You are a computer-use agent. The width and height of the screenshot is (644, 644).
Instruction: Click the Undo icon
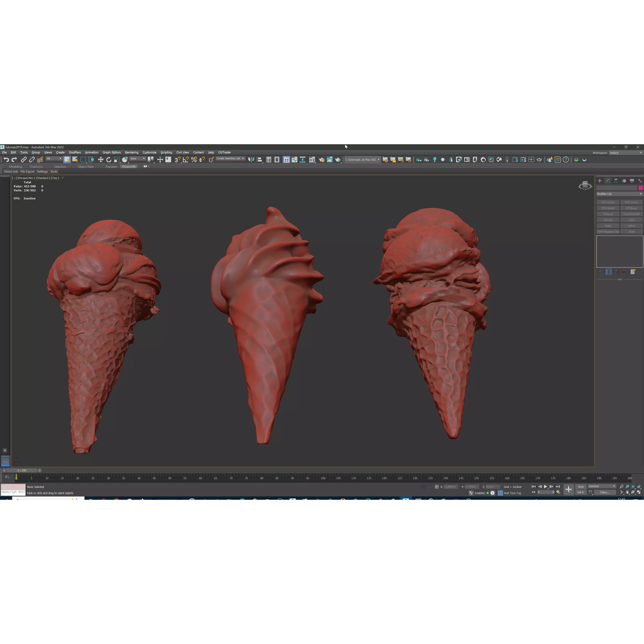click(6, 159)
